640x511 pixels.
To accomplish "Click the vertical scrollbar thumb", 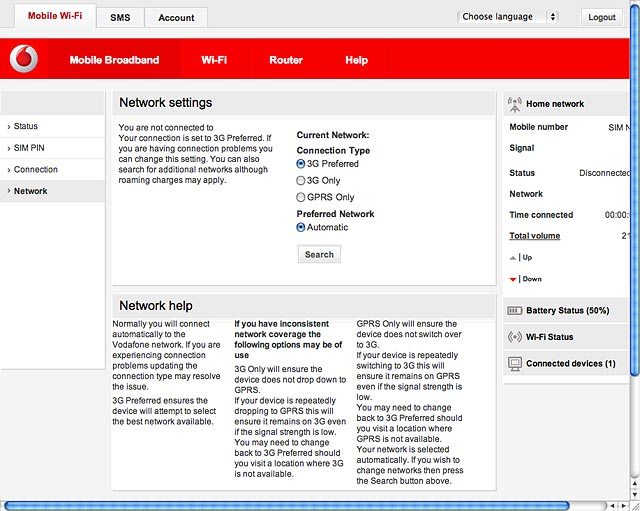I will 635,190.
